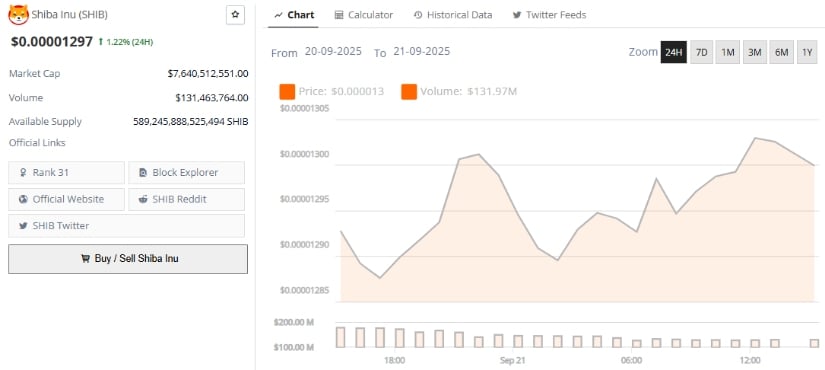Open the Historical Data tab
This screenshot has height=370, width=825.
click(453, 15)
